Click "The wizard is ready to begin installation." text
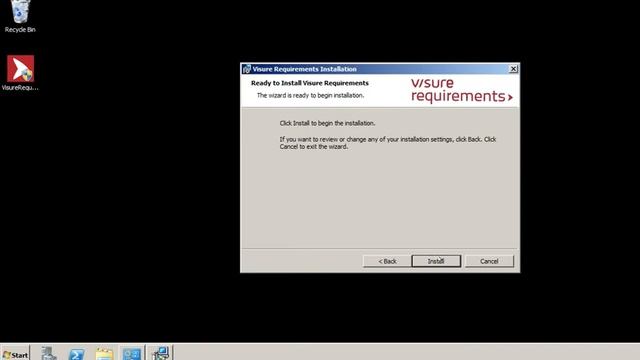The image size is (640, 360). [x=310, y=95]
